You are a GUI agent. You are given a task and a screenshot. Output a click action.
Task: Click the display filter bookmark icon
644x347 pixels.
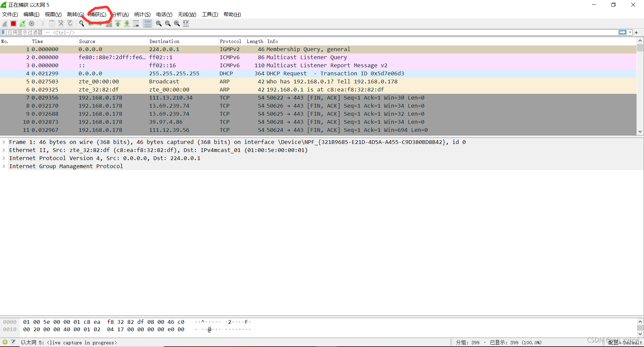[x=3, y=32]
